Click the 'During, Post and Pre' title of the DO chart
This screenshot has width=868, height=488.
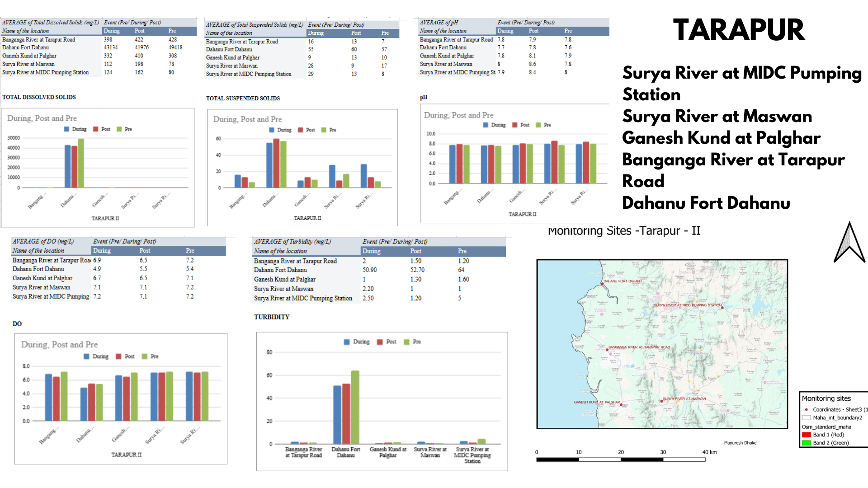pyautogui.click(x=59, y=345)
